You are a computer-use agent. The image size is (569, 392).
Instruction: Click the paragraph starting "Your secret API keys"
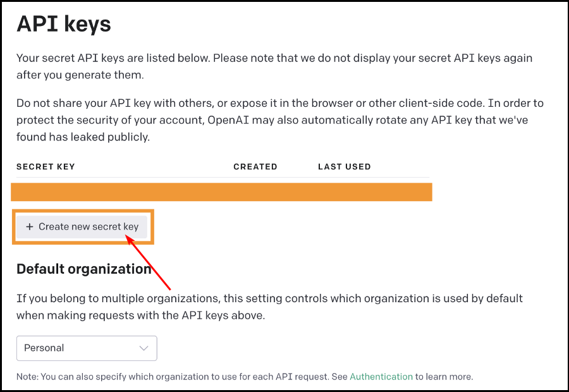274,66
